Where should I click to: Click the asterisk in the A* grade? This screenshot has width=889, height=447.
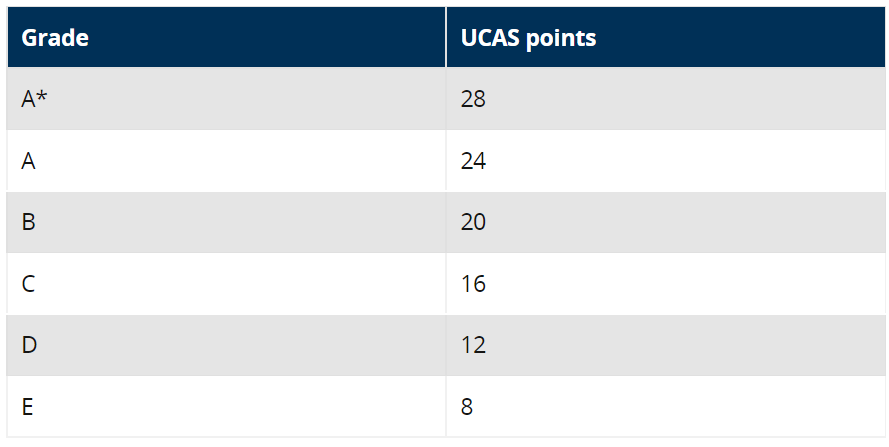[43, 97]
